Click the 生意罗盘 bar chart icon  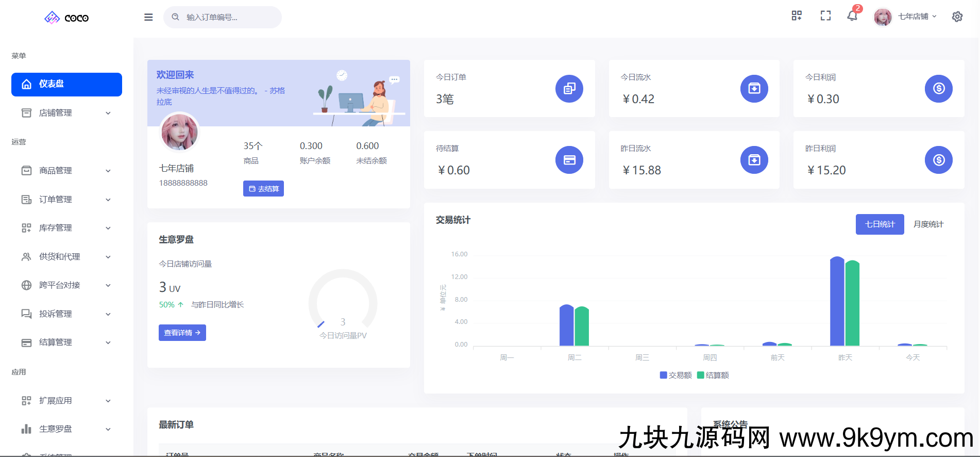click(26, 429)
